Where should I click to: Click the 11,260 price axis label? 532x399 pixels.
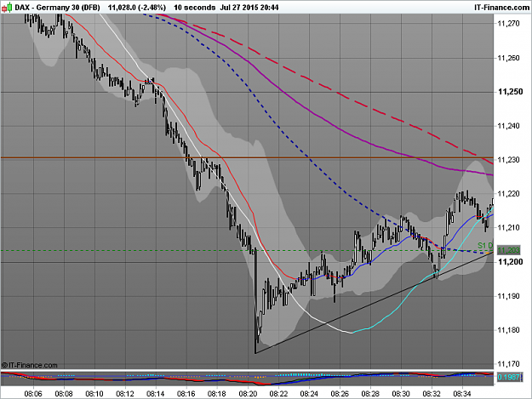point(508,58)
